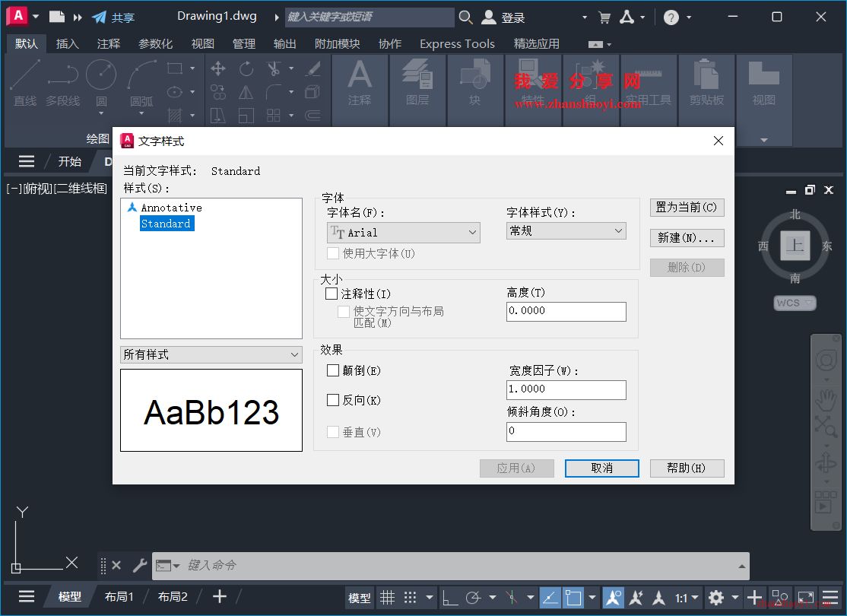Click the Trim scissors icon
The image size is (847, 616).
tap(274, 68)
